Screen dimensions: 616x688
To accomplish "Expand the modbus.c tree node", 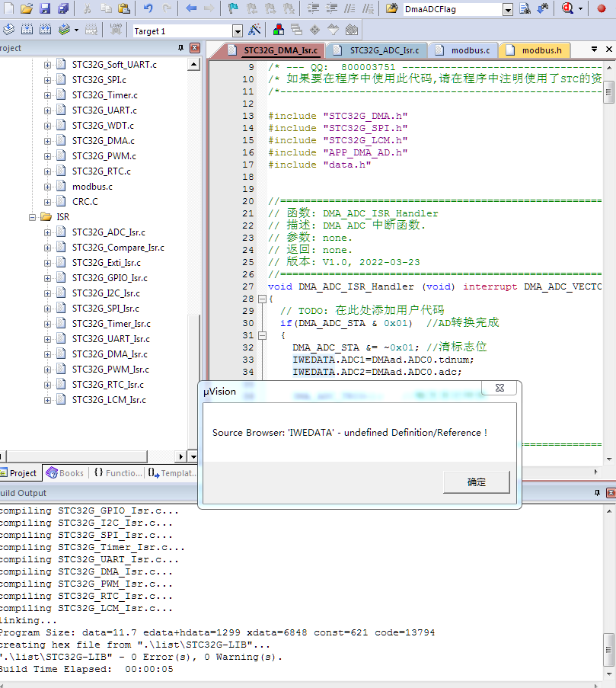I will point(47,187).
